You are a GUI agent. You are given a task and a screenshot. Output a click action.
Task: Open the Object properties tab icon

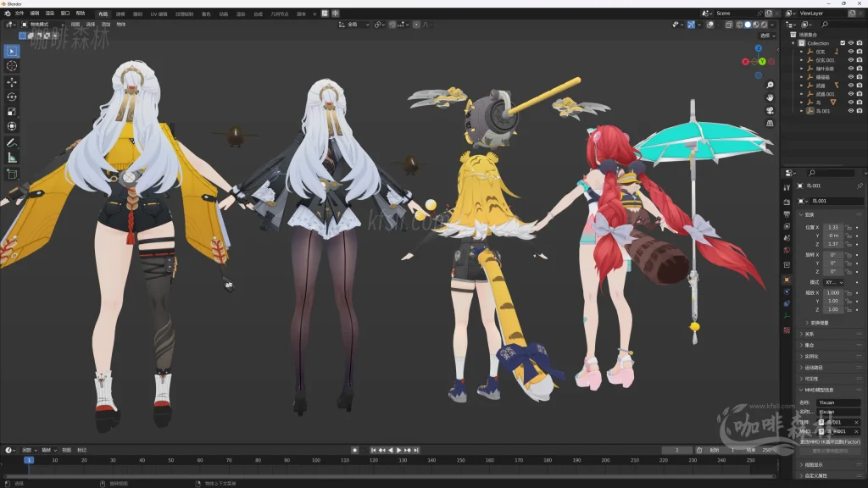(x=787, y=280)
